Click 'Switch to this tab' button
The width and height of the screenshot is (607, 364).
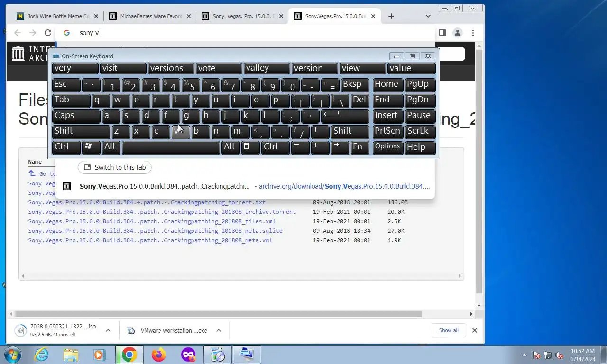pos(115,167)
